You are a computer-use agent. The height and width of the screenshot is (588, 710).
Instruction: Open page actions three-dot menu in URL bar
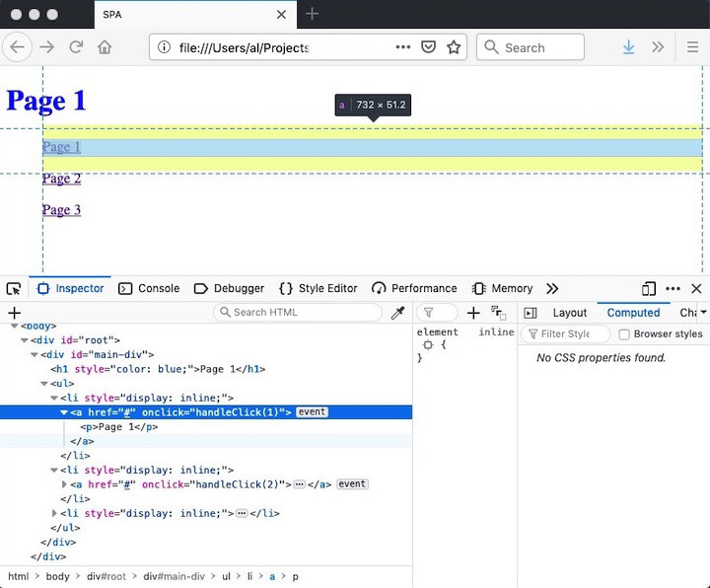[x=403, y=47]
